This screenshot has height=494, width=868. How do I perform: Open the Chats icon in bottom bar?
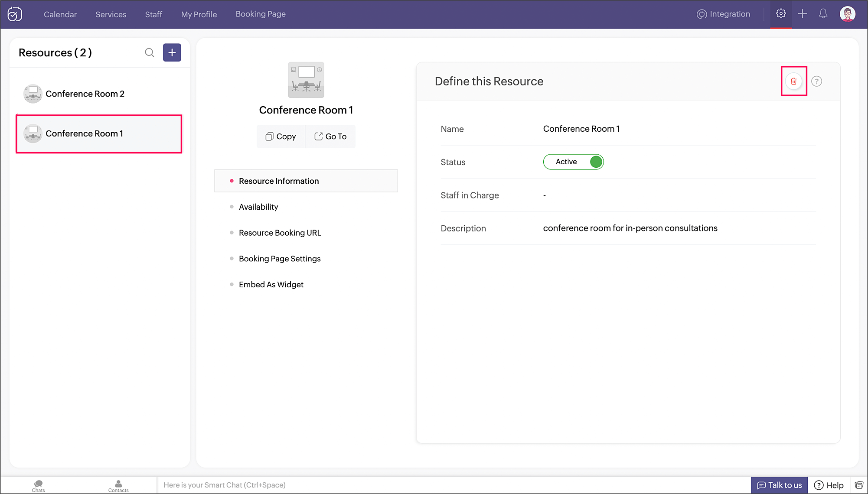pyautogui.click(x=38, y=485)
